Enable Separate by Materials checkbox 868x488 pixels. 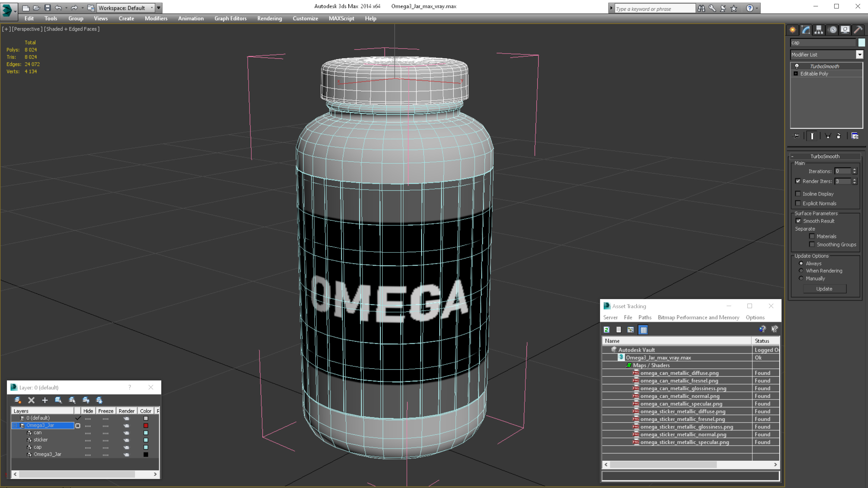click(x=812, y=236)
